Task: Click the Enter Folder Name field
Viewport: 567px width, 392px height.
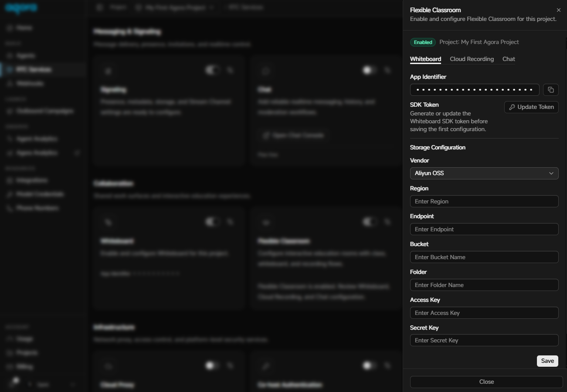Action: click(x=484, y=285)
